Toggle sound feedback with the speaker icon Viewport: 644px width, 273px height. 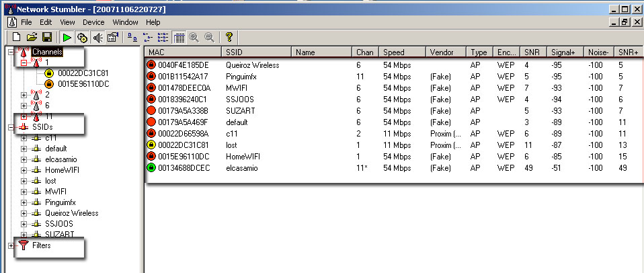[x=97, y=38]
